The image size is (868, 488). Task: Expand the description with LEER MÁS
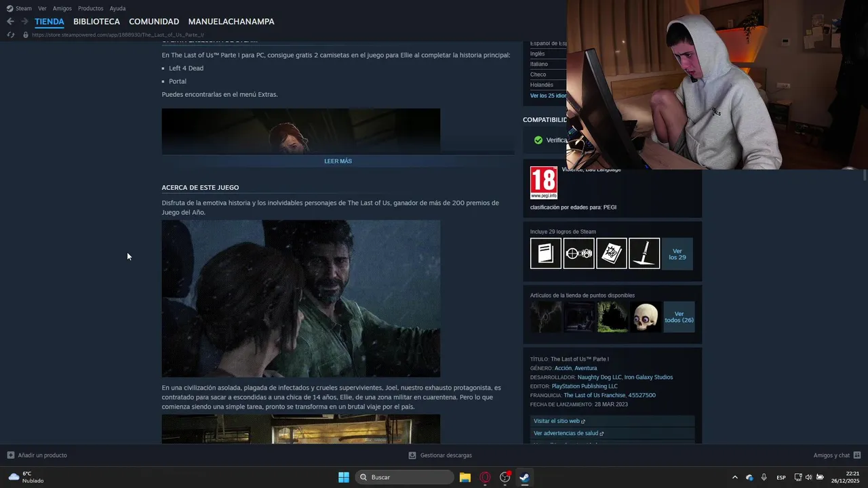[x=338, y=161]
